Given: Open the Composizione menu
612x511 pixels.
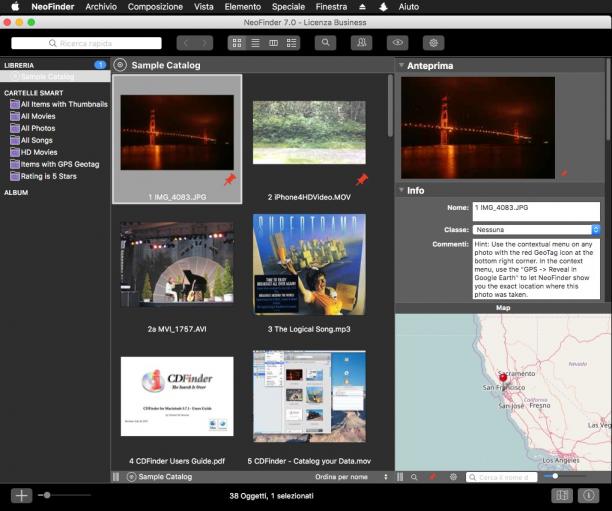Looking at the screenshot, I should pos(155,7).
